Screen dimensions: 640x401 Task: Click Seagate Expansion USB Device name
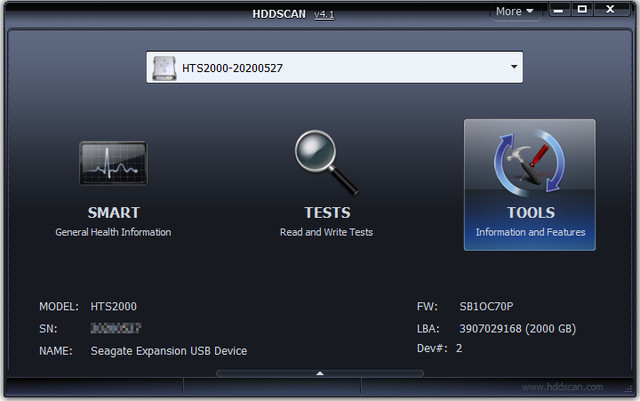pyautogui.click(x=169, y=351)
